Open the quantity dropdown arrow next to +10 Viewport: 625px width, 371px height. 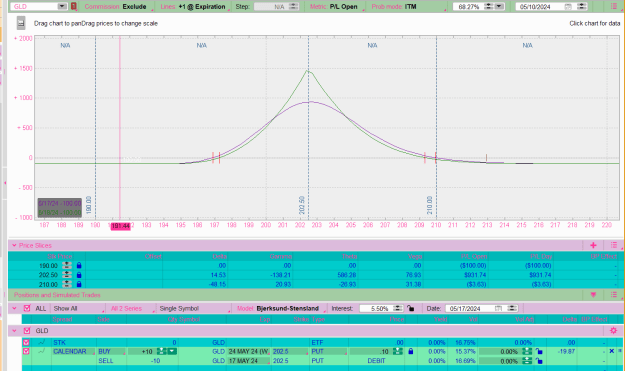click(x=172, y=351)
